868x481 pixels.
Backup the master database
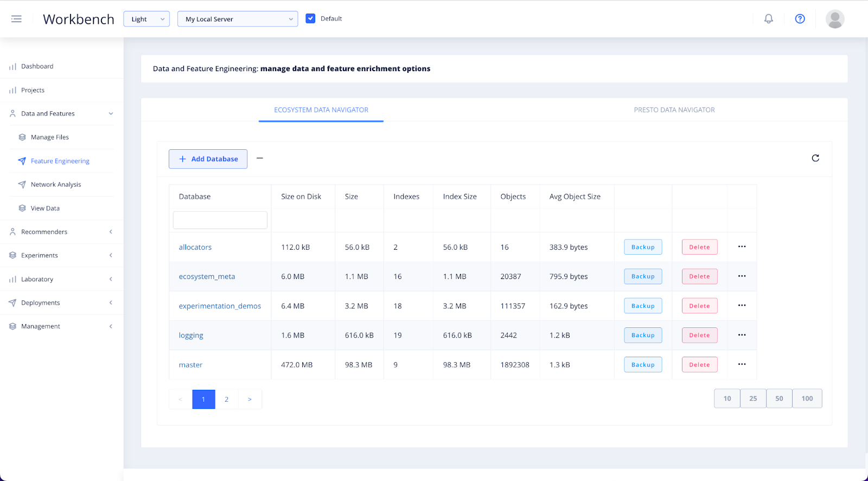(x=643, y=365)
